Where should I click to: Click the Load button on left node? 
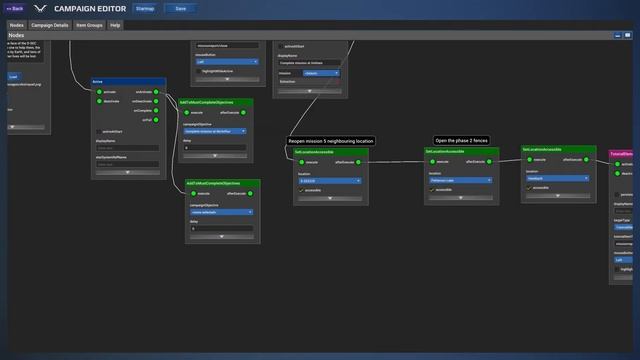click(14, 77)
